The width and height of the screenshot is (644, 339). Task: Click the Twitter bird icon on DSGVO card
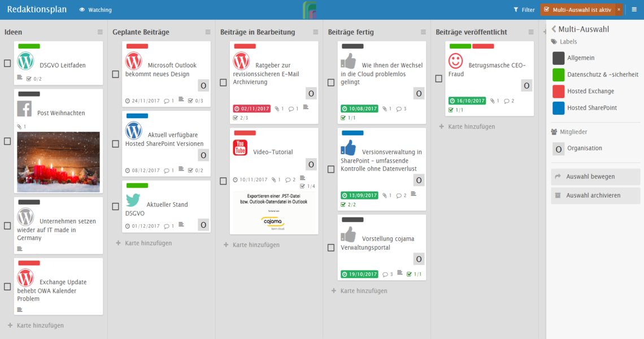[x=133, y=200]
